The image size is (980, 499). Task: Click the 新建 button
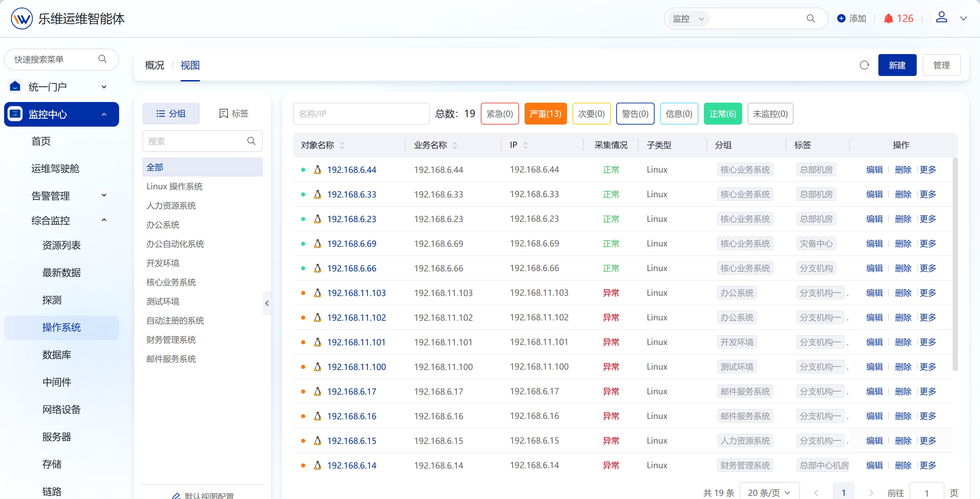tap(897, 65)
